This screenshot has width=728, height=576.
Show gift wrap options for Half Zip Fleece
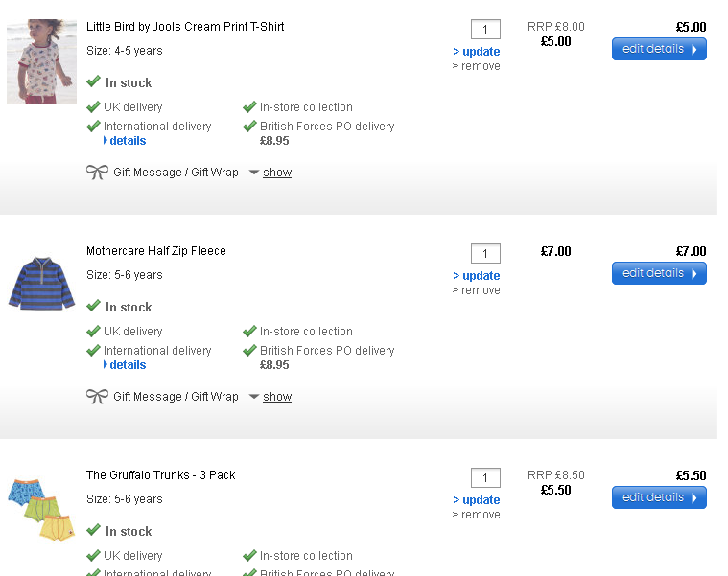click(x=276, y=397)
